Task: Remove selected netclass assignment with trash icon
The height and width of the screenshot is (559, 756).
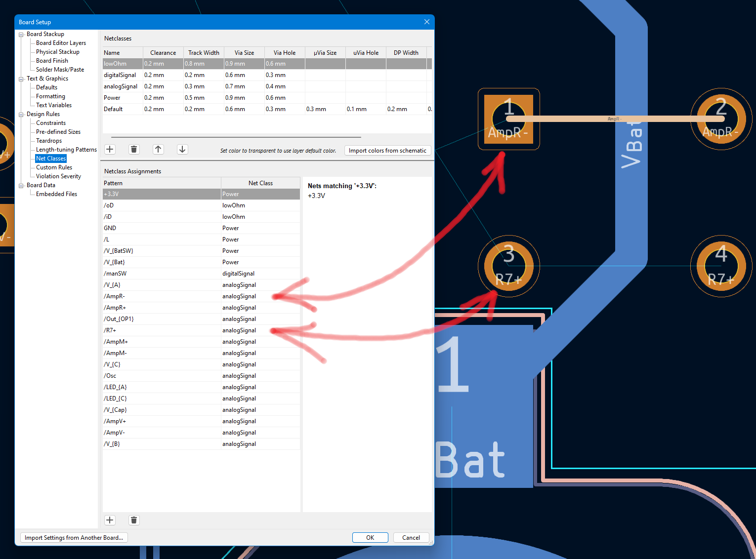Action: tap(134, 520)
